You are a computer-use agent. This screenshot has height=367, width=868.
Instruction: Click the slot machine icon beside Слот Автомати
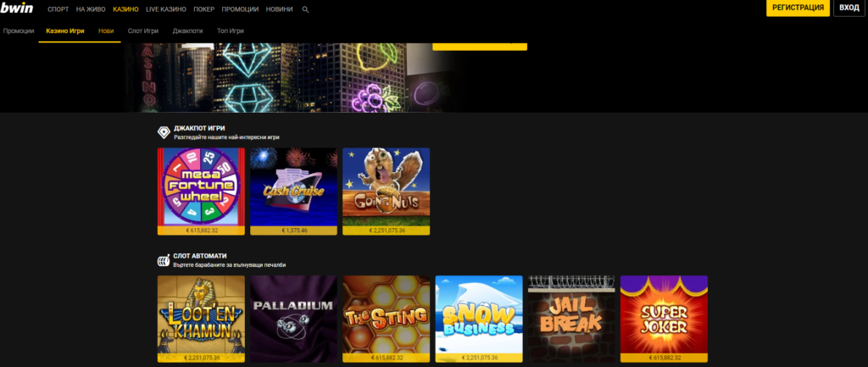164,260
